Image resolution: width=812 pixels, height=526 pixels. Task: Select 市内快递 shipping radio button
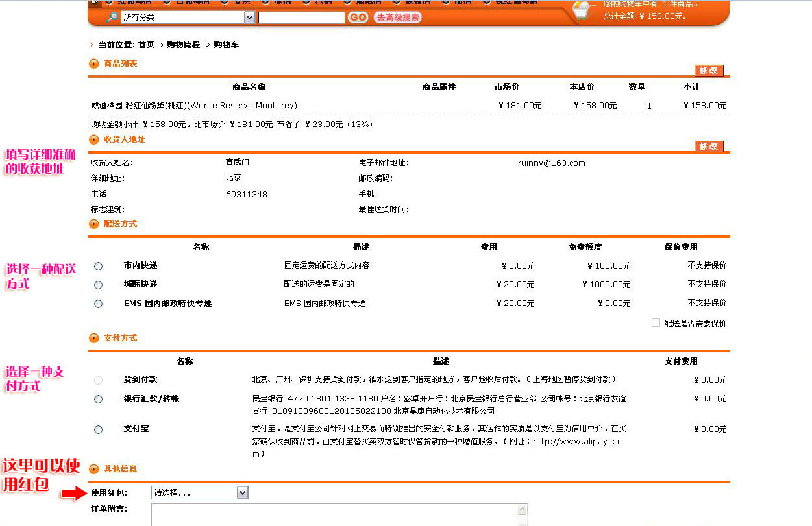98,266
